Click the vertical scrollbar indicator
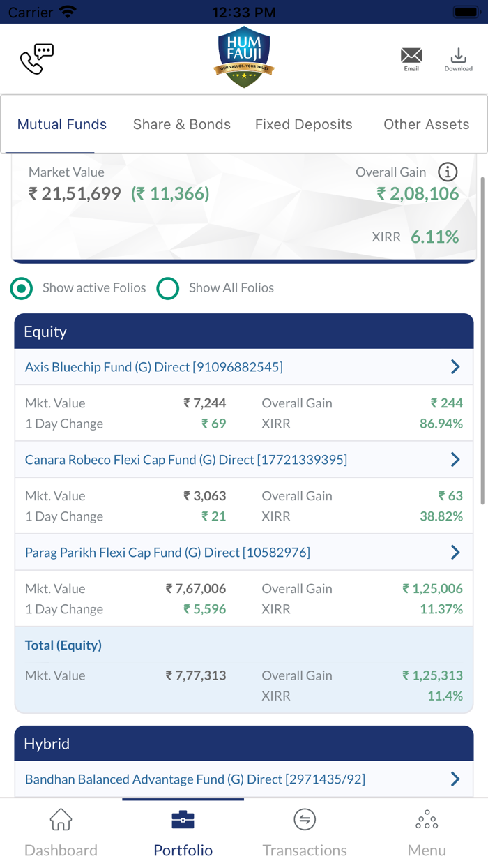 482,341
